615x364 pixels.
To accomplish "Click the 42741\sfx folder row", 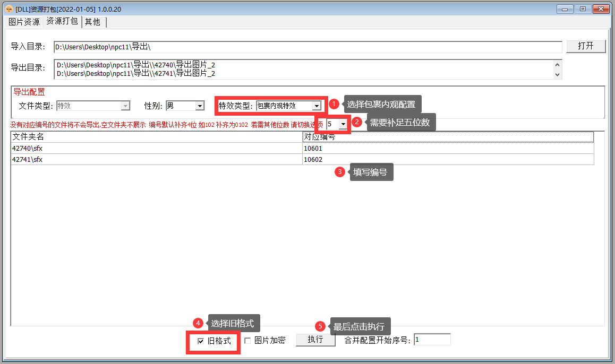I will point(156,160).
